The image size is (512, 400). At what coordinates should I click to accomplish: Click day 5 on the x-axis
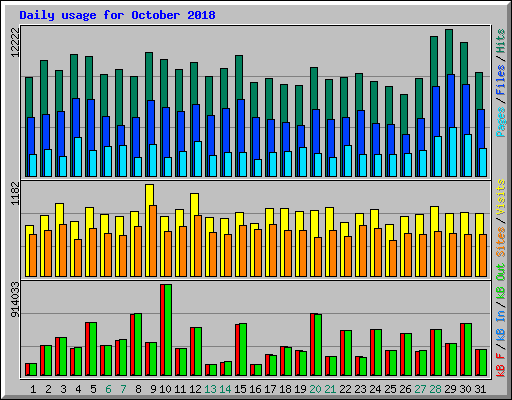(93, 389)
